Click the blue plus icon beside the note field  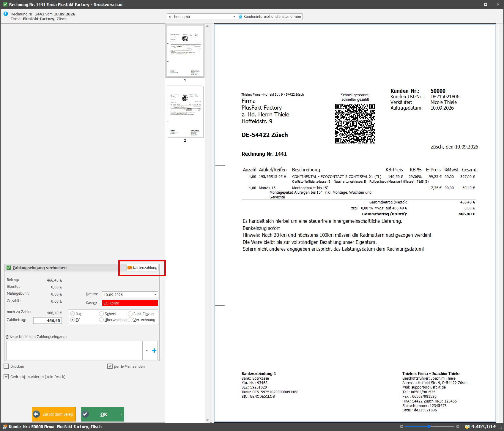(x=154, y=351)
